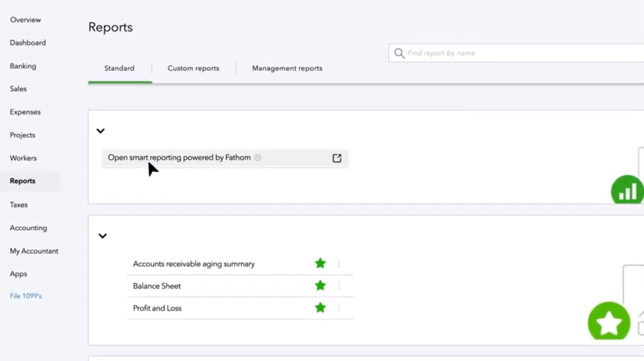The height and width of the screenshot is (361, 644).
Task: Select the Standard reports tab
Action: coord(119,68)
